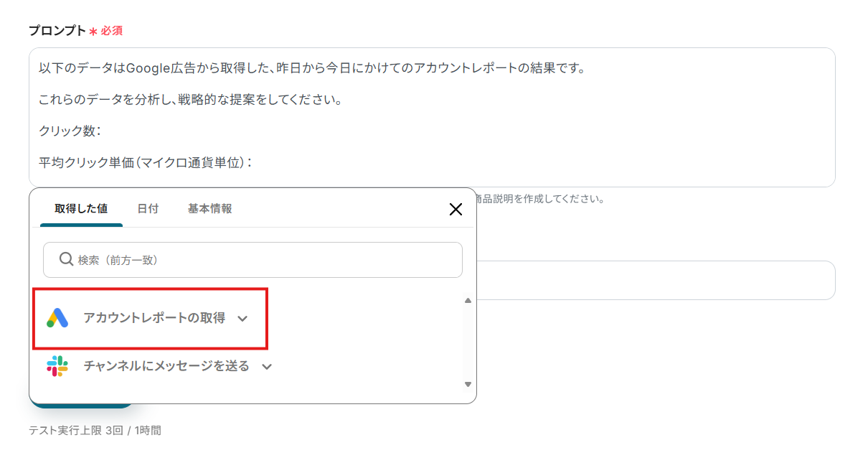Expand チャンネルにメッセージを送る with its chevron

tap(267, 367)
